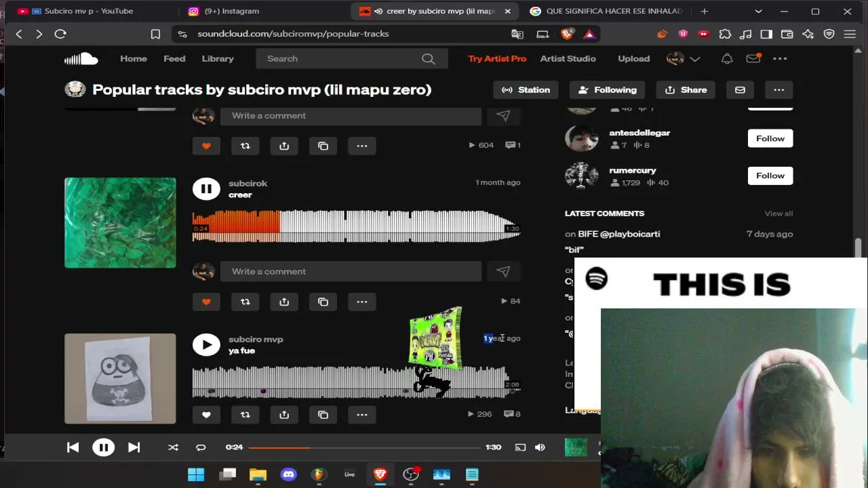Image resolution: width=868 pixels, height=488 pixels.
Task: Pause playback in the bottom player
Action: 103,447
